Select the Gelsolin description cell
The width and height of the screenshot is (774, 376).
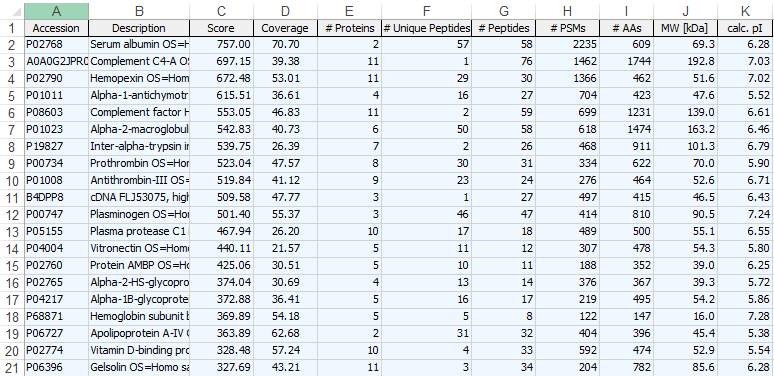coord(139,368)
